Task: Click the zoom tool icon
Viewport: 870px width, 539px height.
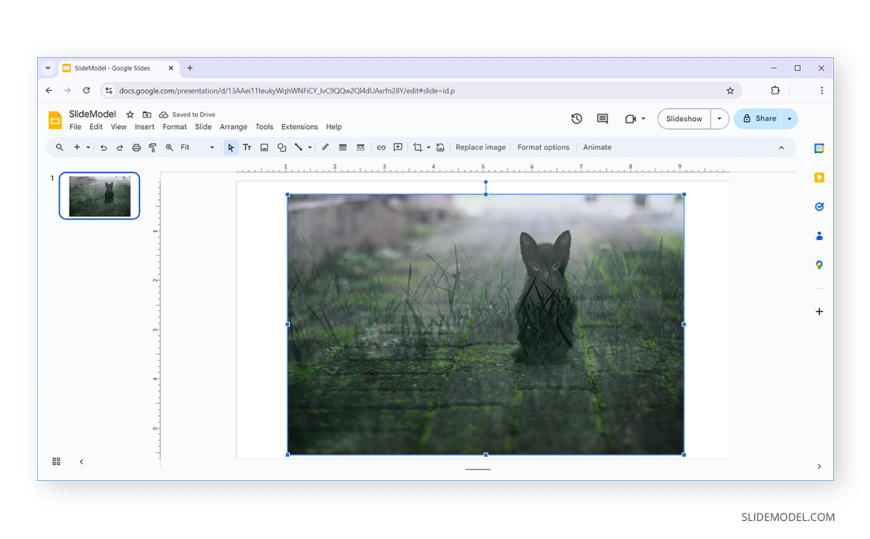Action: click(169, 148)
